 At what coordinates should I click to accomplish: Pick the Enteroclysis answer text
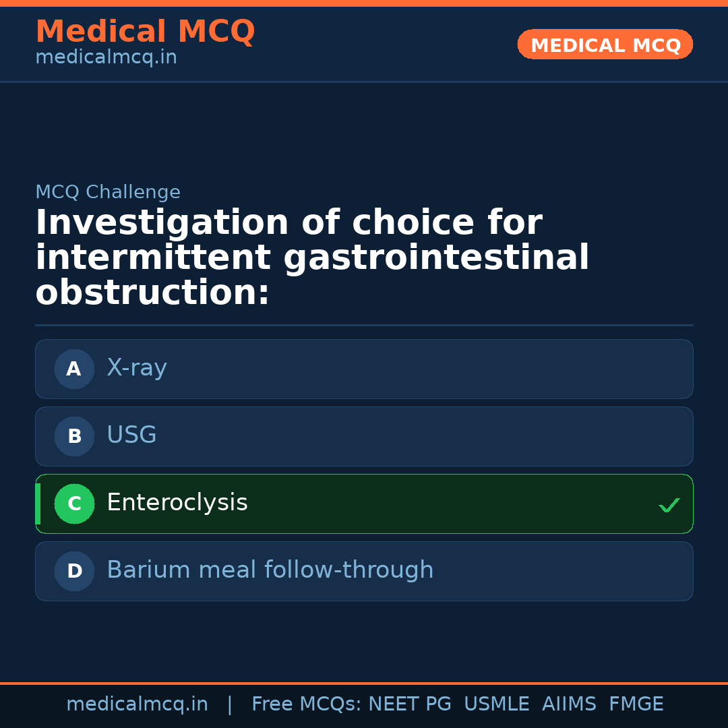tap(177, 503)
